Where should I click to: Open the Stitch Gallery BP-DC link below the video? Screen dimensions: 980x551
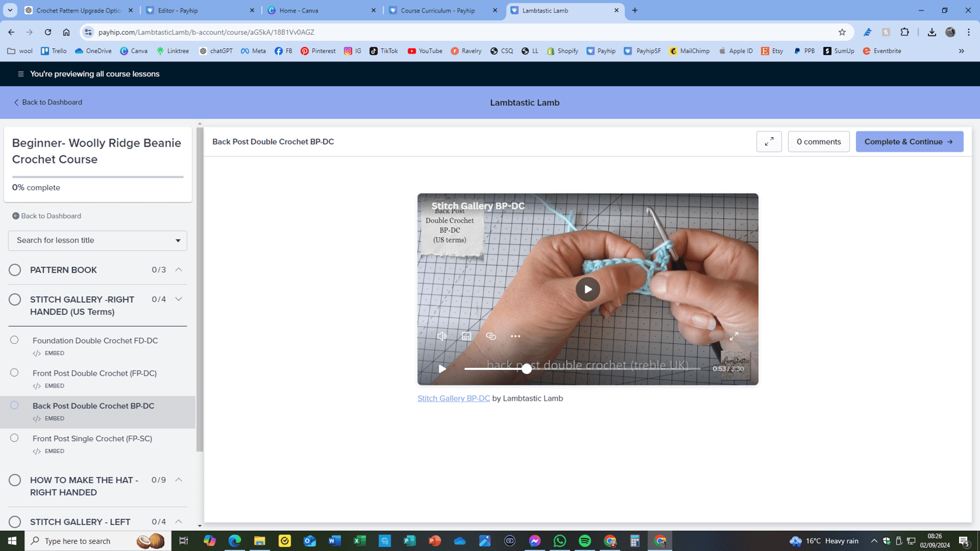pos(453,398)
